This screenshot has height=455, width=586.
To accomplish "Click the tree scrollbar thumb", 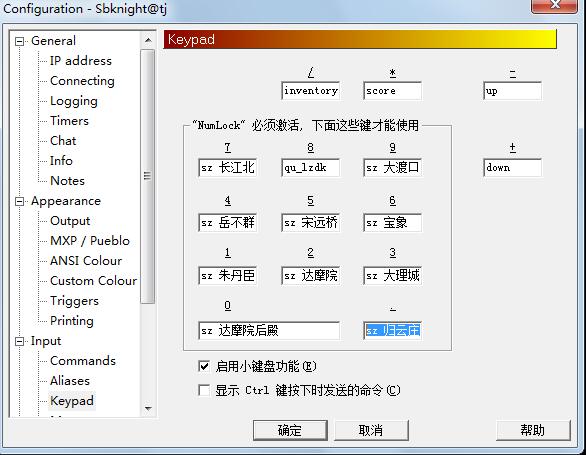I will click(x=148, y=176).
